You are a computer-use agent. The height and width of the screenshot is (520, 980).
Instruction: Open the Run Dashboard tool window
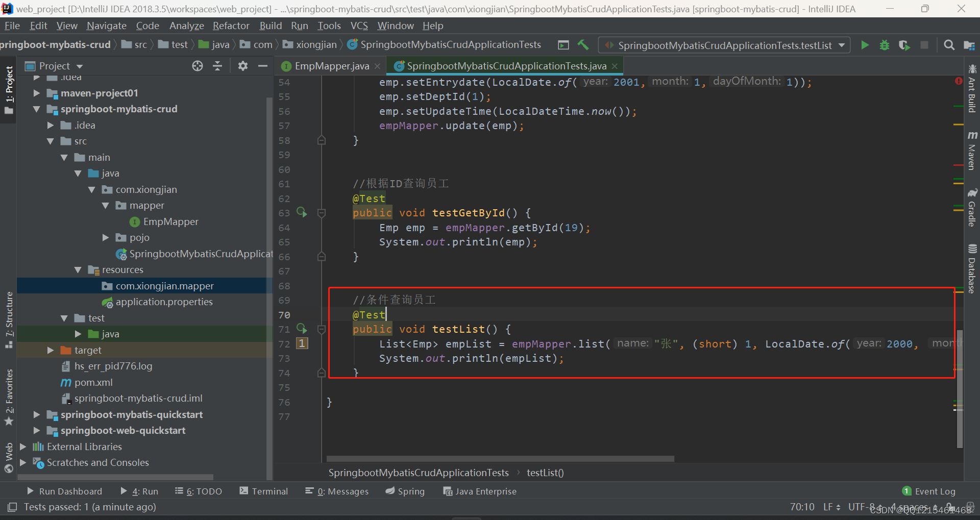pos(64,491)
